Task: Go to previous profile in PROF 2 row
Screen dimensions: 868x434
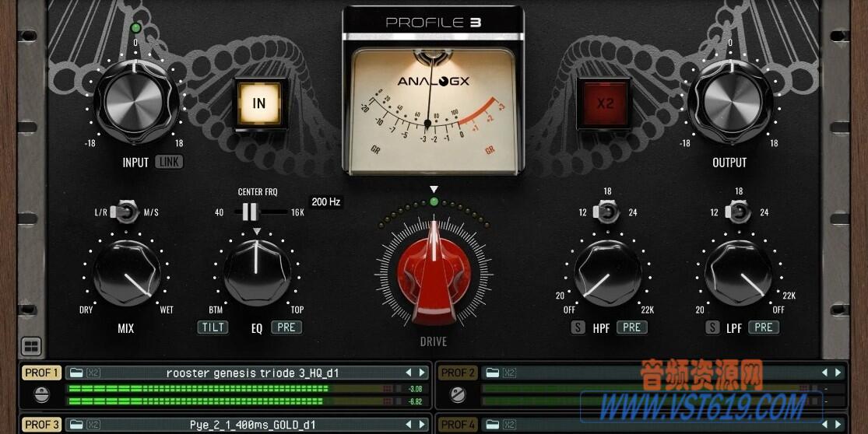Action: pyautogui.click(x=825, y=373)
